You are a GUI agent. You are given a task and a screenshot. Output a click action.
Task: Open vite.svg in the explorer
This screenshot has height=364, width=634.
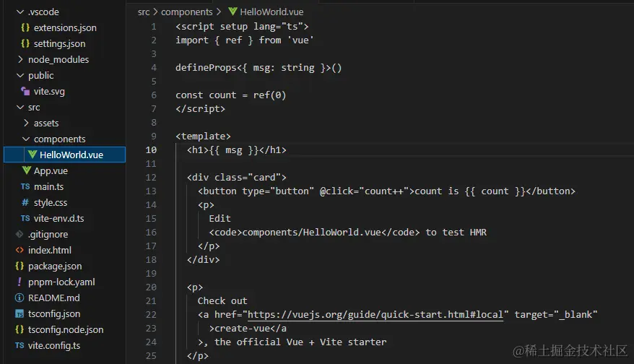click(49, 92)
